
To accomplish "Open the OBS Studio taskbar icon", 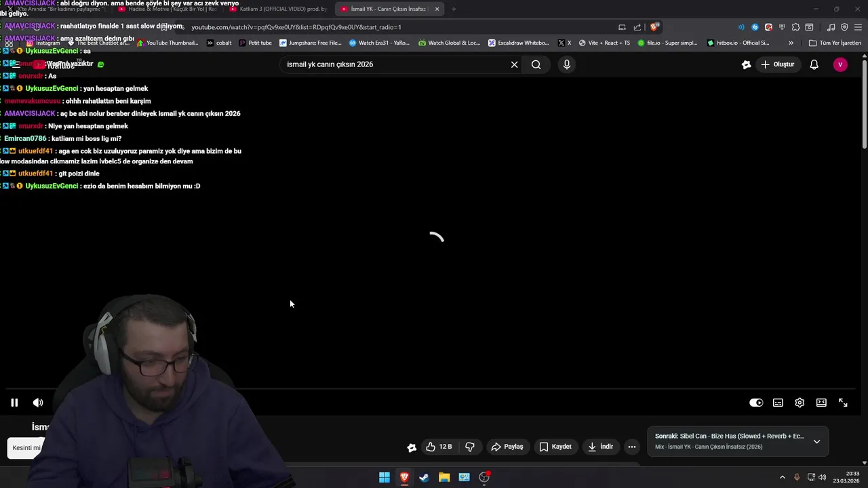I will (x=484, y=477).
